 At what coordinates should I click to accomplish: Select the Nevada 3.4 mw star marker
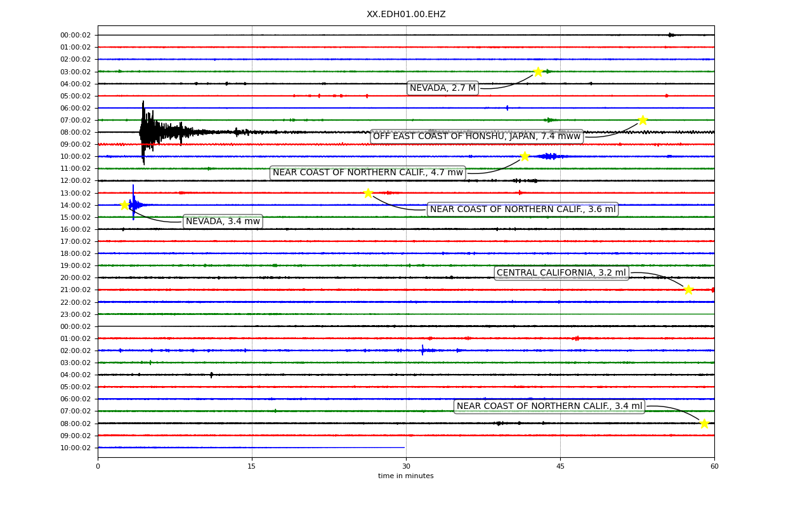[124, 205]
